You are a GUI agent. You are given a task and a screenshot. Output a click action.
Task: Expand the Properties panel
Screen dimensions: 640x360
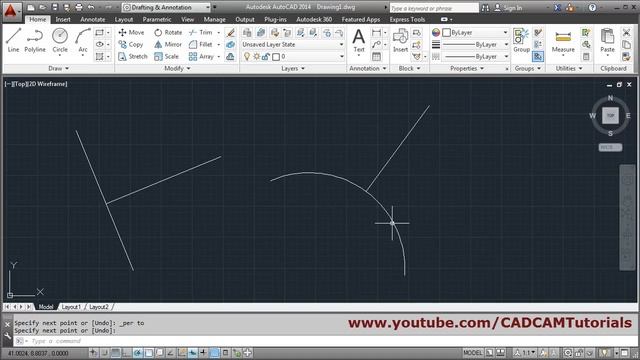[467, 69]
